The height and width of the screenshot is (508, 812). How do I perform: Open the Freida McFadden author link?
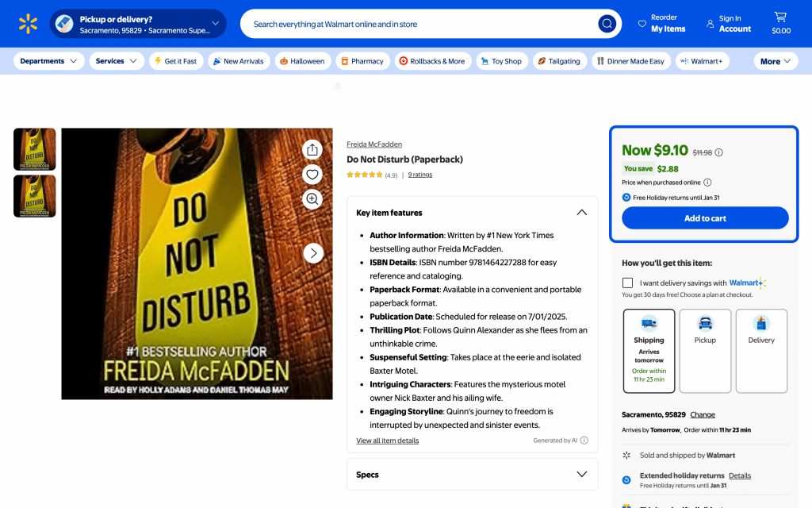(374, 144)
